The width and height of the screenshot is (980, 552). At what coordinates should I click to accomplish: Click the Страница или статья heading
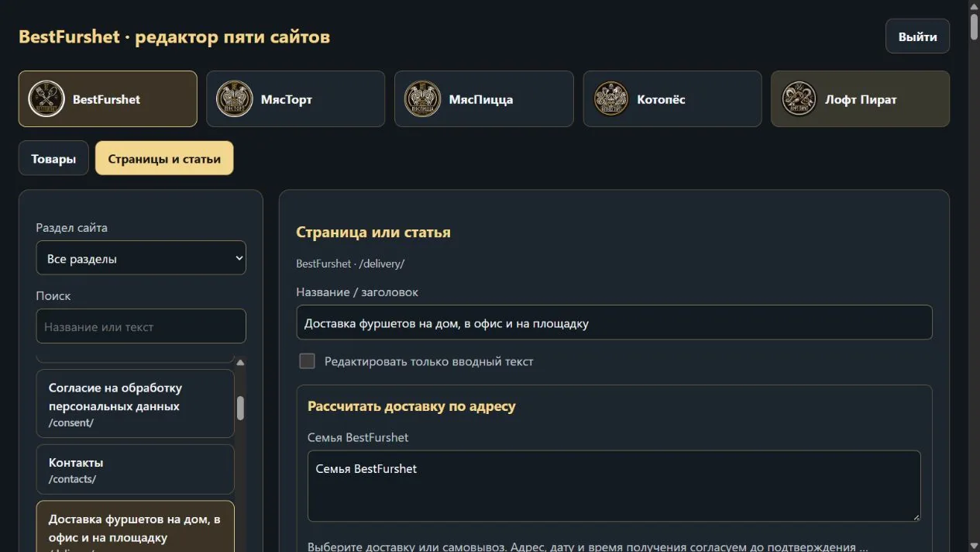(x=373, y=233)
